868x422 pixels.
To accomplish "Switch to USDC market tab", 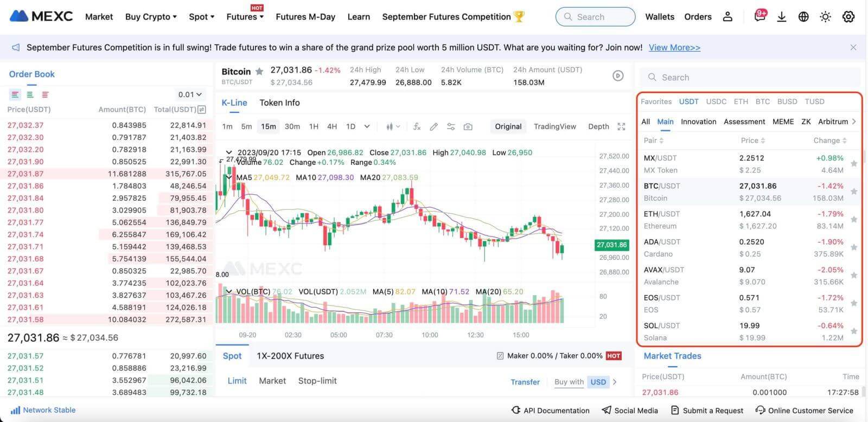I will 716,101.
